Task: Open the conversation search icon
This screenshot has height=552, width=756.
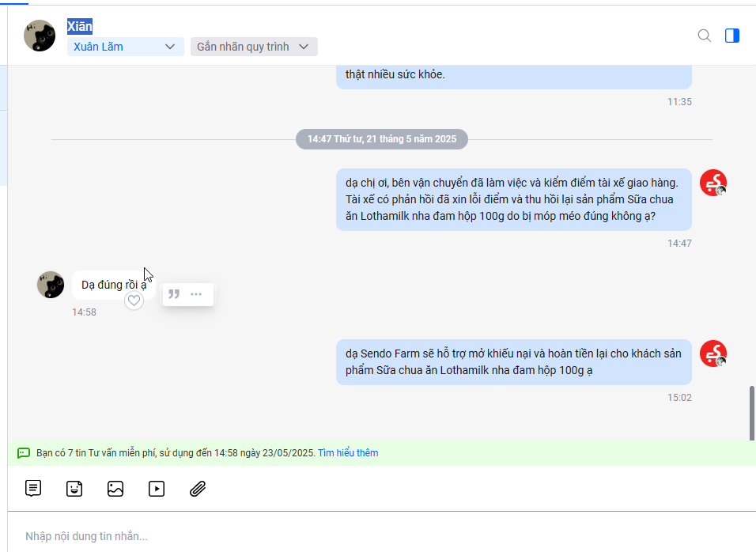Action: pyautogui.click(x=704, y=36)
